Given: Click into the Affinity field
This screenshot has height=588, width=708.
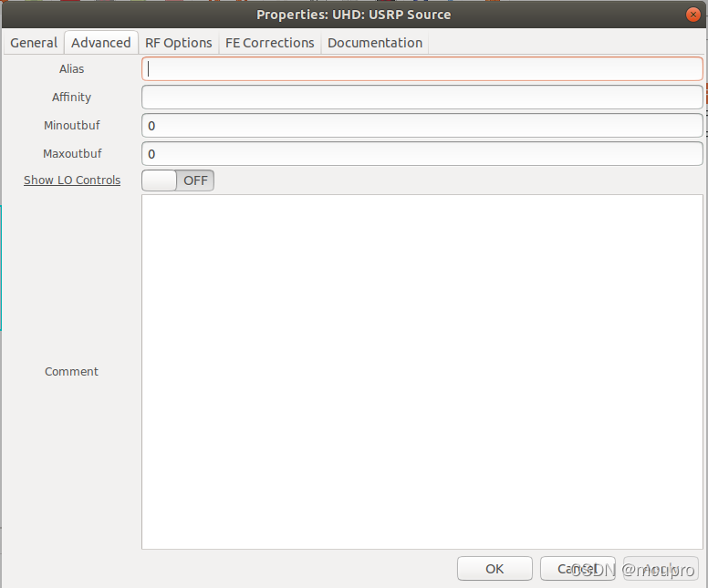Looking at the screenshot, I should 422,97.
